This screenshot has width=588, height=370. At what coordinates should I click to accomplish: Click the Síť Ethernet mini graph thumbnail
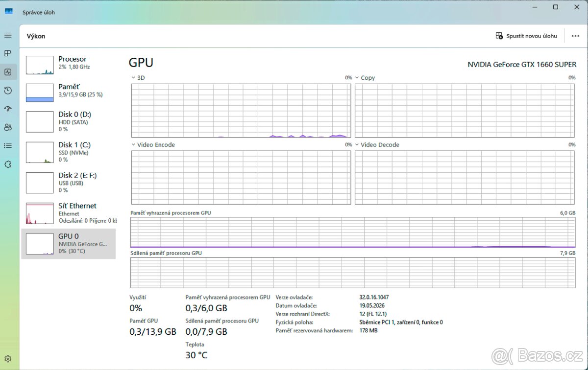point(40,213)
